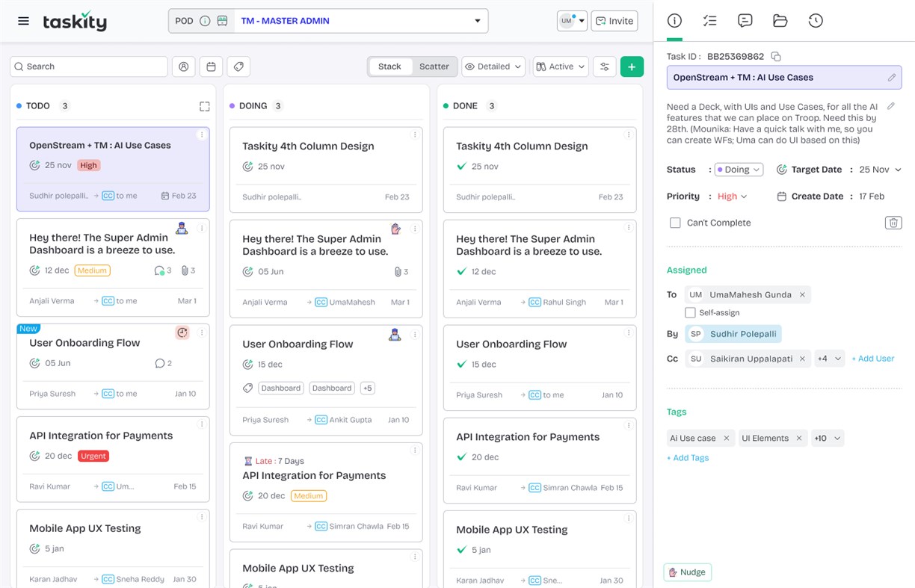This screenshot has width=915, height=588.
Task: Remove Saikiran Uppalapati from Cc
Action: pyautogui.click(x=802, y=359)
